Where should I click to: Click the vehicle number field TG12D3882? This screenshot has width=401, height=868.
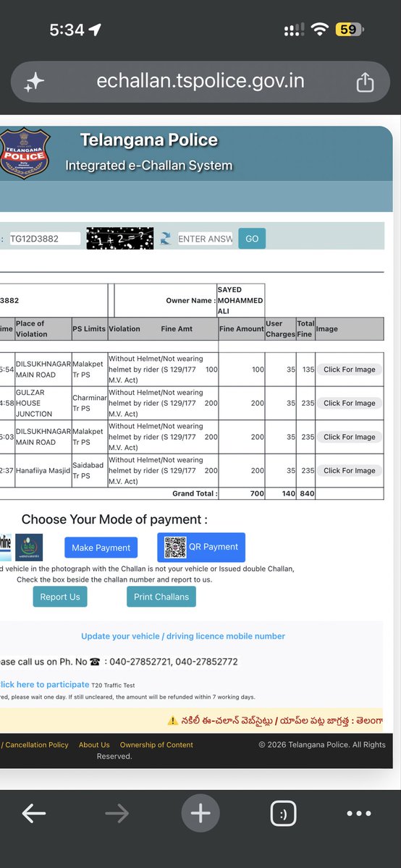(x=45, y=239)
